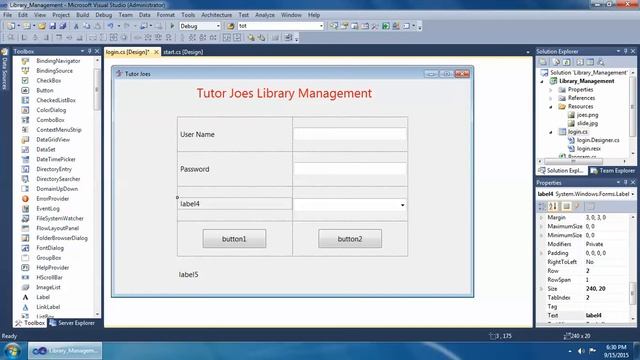The height and width of the screenshot is (360, 640).
Task: Open the File menu
Action: click(x=7, y=15)
